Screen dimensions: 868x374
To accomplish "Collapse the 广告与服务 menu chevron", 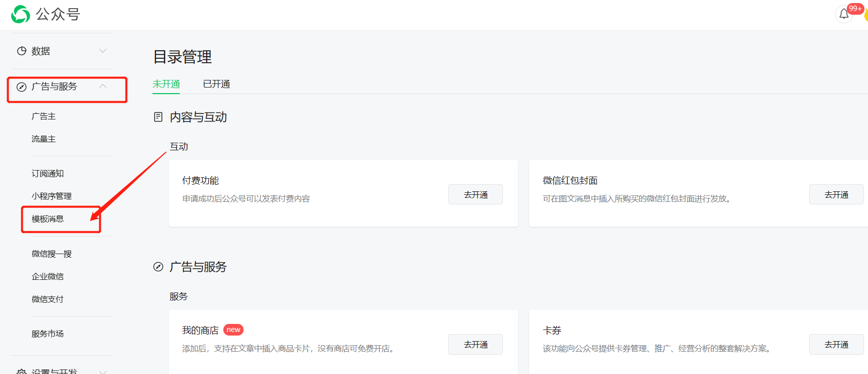I will (103, 87).
